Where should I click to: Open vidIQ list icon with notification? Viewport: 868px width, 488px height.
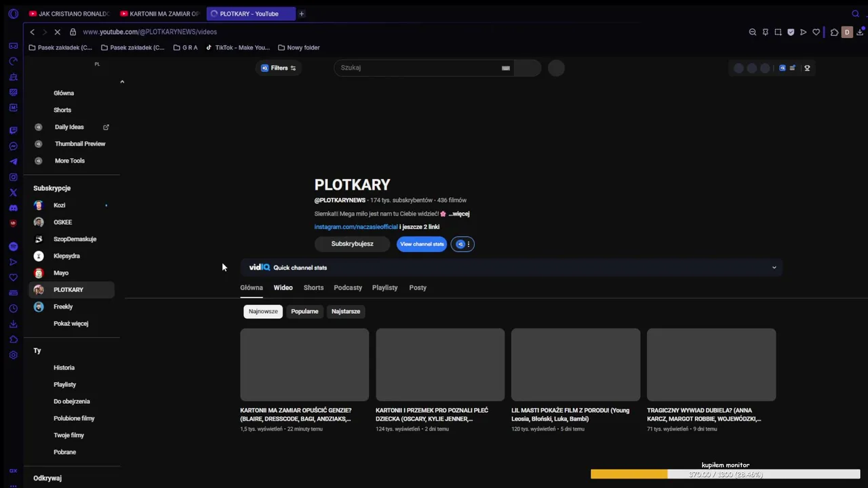point(792,68)
